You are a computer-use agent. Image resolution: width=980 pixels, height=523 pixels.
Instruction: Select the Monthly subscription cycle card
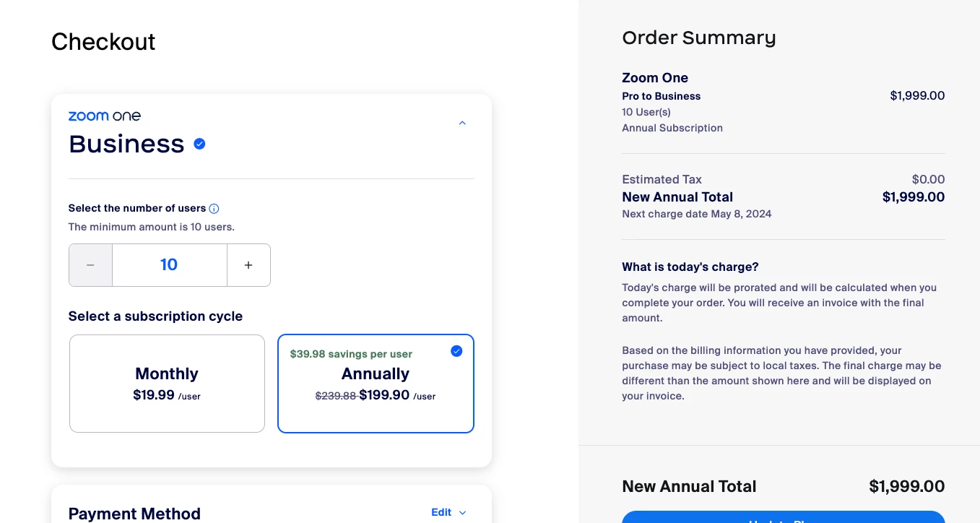(167, 384)
